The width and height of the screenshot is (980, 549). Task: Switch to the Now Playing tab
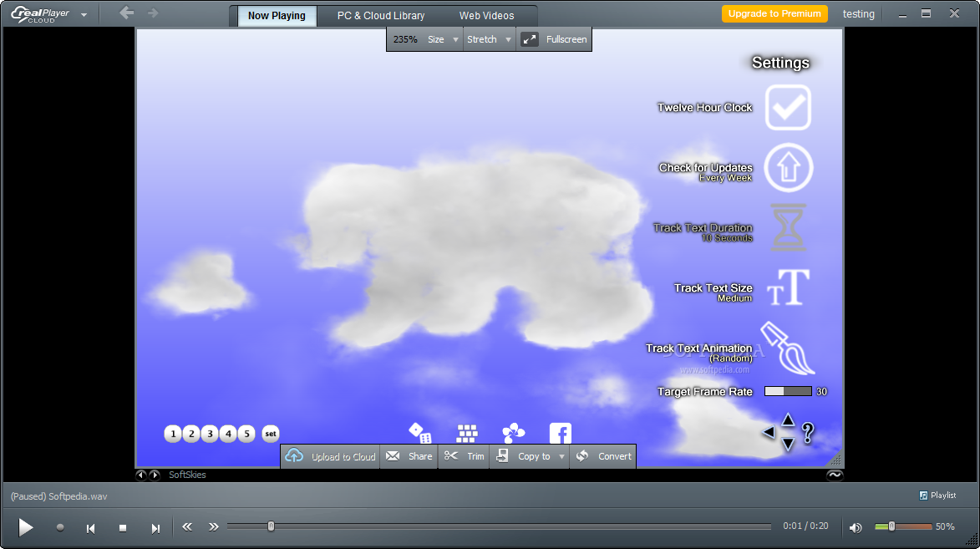pos(277,16)
